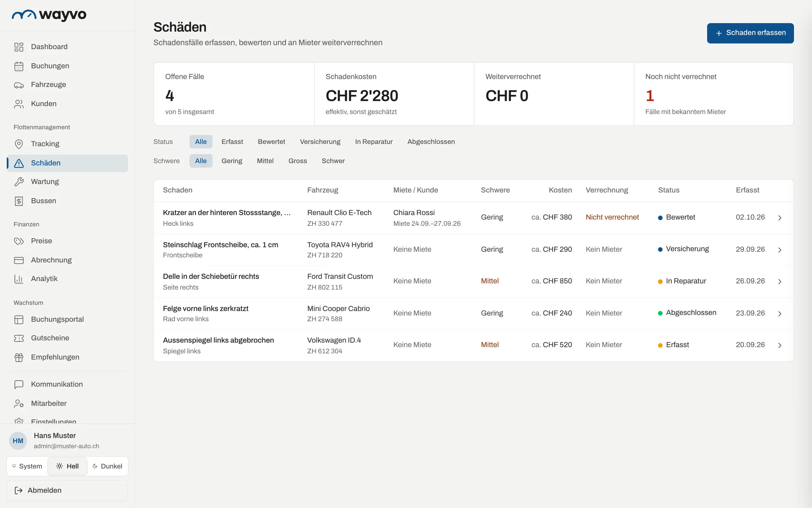The width and height of the screenshot is (812, 508).
Task: Click the Preise tag icon
Action: 19,241
